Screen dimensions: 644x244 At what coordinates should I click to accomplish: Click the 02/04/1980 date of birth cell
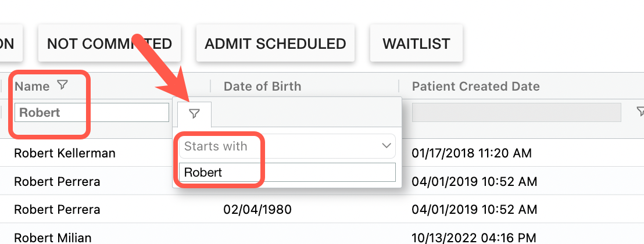tap(257, 209)
